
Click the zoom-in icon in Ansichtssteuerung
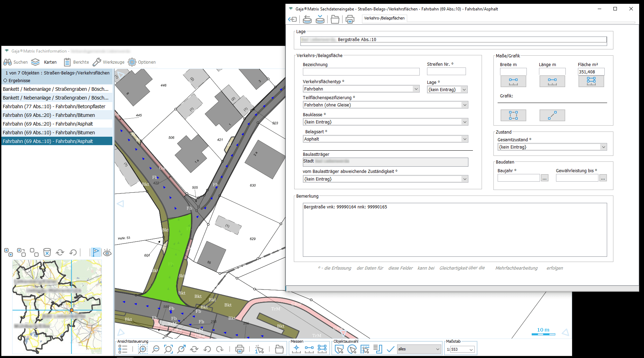(x=143, y=349)
